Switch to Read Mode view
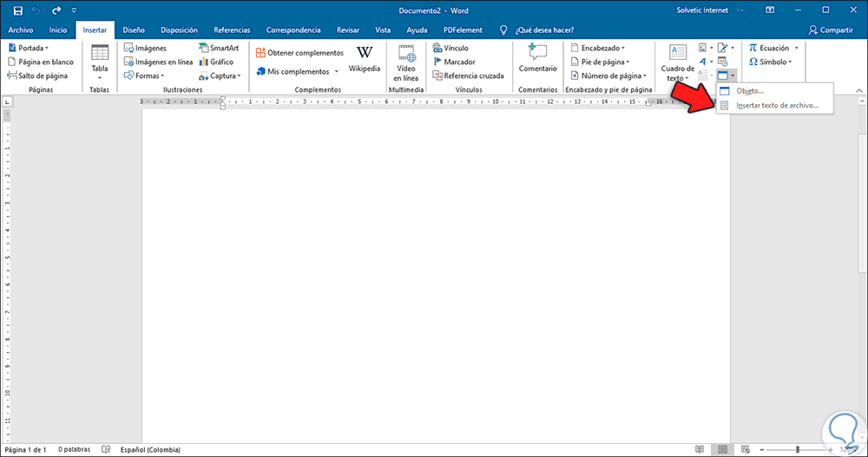Viewport: 868px width, 457px height. 700,450
